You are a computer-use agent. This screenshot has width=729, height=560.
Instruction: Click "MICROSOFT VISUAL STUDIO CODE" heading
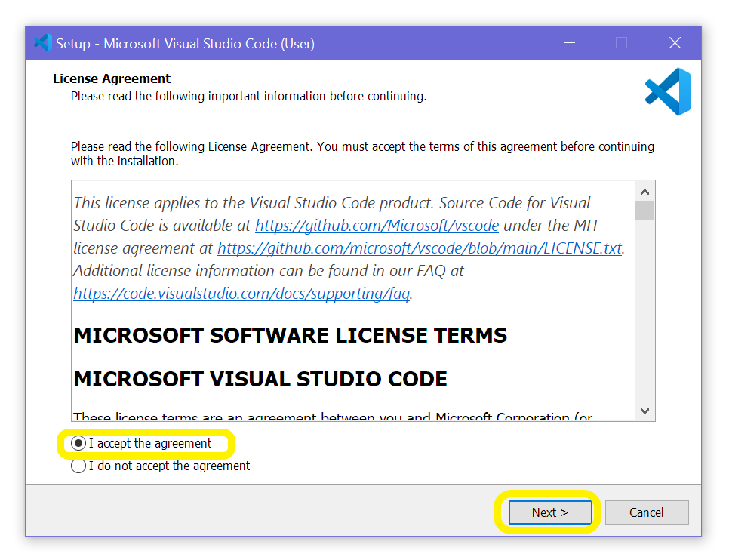point(260,379)
